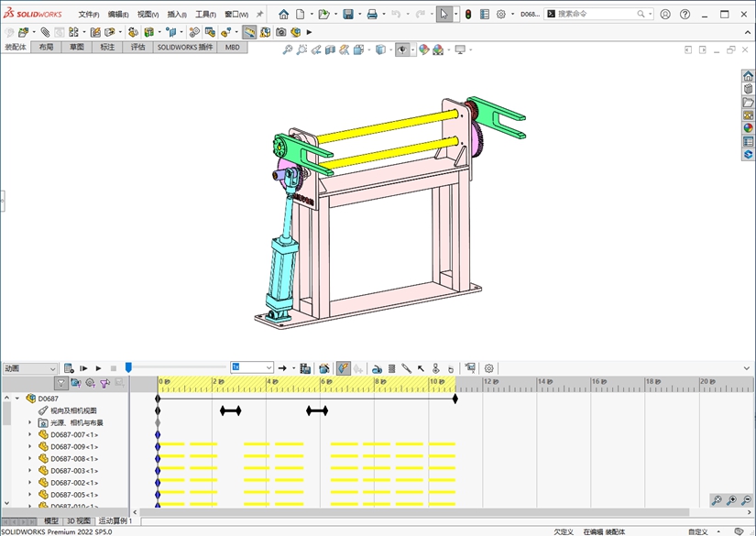Pin the menu bar with the pushpin
This screenshot has height=536, width=756.
tap(259, 14)
